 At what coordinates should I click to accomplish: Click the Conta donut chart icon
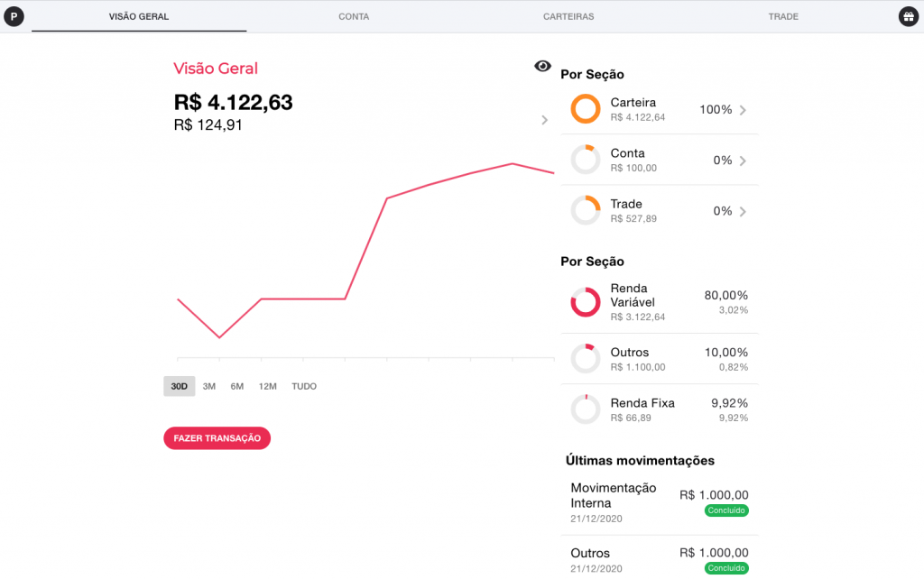coord(586,161)
